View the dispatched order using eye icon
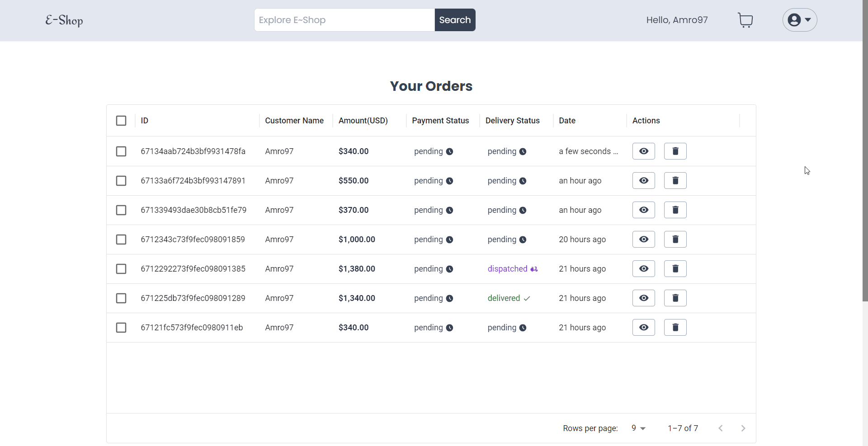 pos(643,269)
